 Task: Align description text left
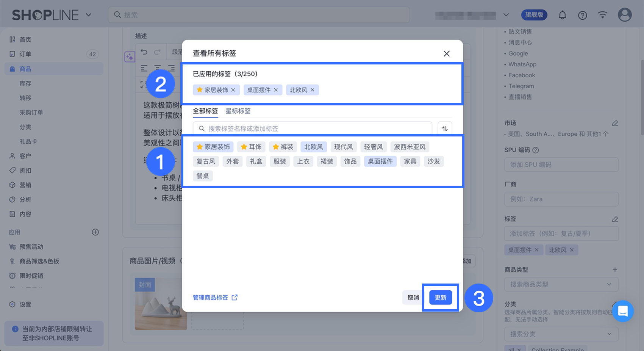[x=144, y=68]
